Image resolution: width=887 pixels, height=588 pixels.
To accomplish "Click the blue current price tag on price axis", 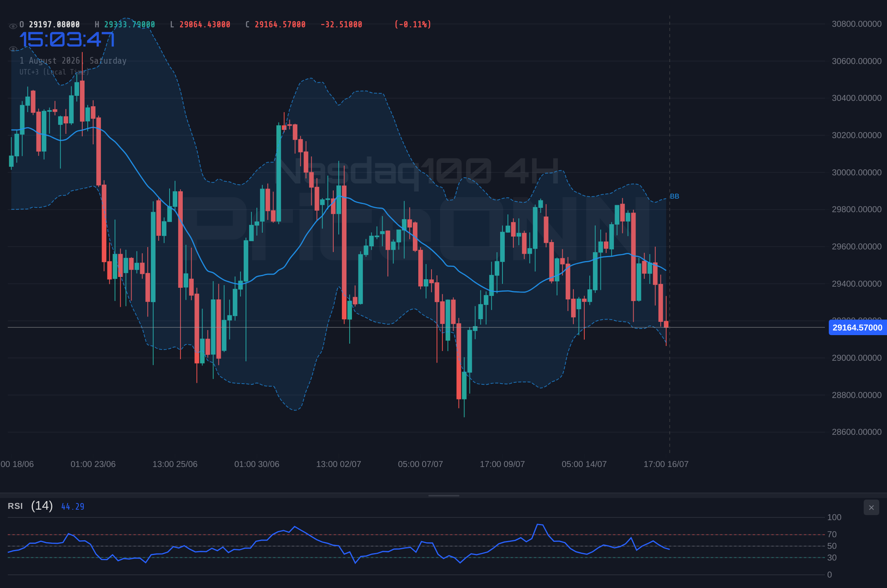I will coord(858,327).
